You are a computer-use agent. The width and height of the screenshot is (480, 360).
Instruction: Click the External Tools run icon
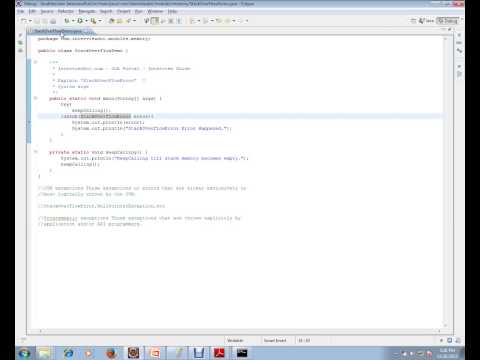click(94, 21)
